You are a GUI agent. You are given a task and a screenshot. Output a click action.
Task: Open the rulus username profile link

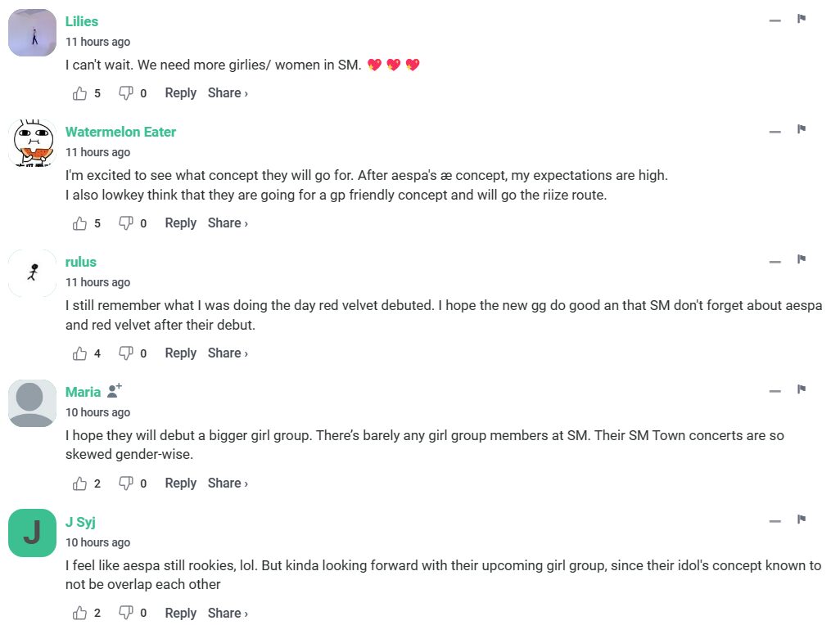81,262
